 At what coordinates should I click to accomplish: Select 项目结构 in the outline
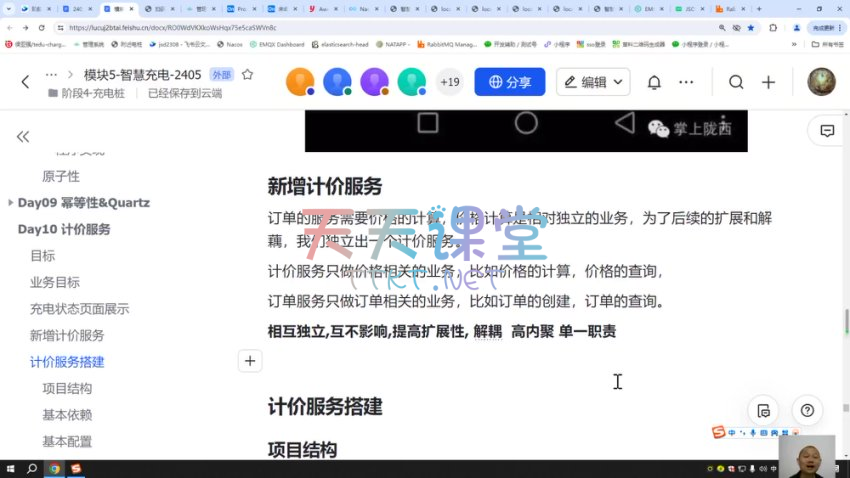(67, 388)
